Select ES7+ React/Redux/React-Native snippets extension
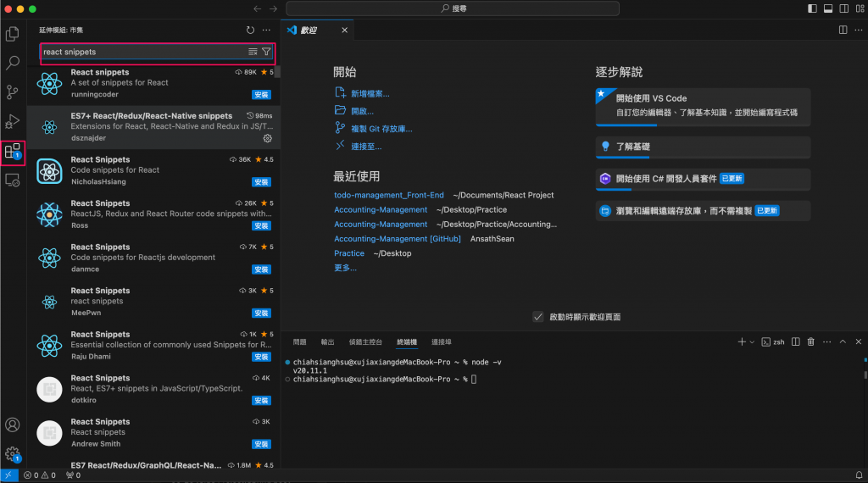This screenshot has height=483, width=868. pyautogui.click(x=153, y=127)
